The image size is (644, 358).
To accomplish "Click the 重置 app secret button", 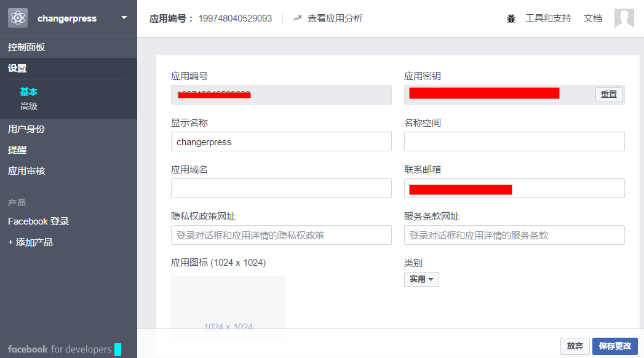I will 608,95.
